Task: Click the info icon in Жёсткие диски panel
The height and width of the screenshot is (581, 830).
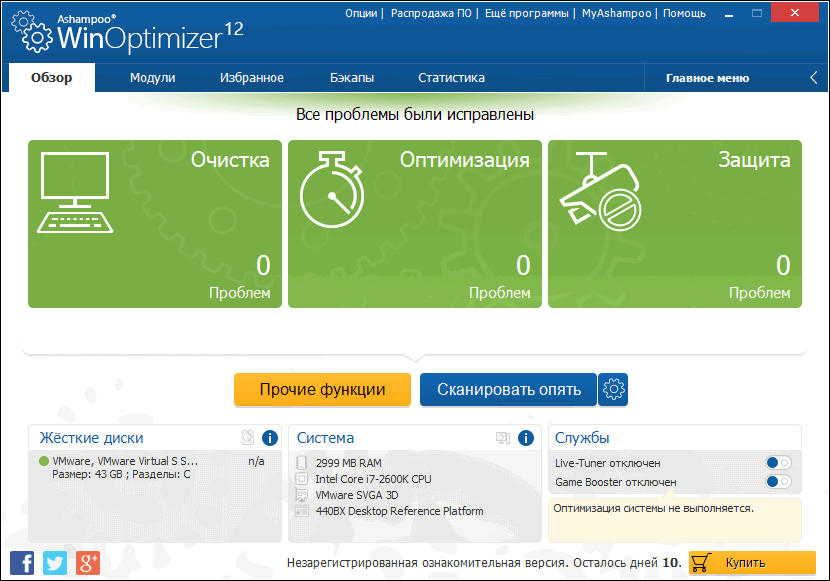Action: [x=270, y=438]
